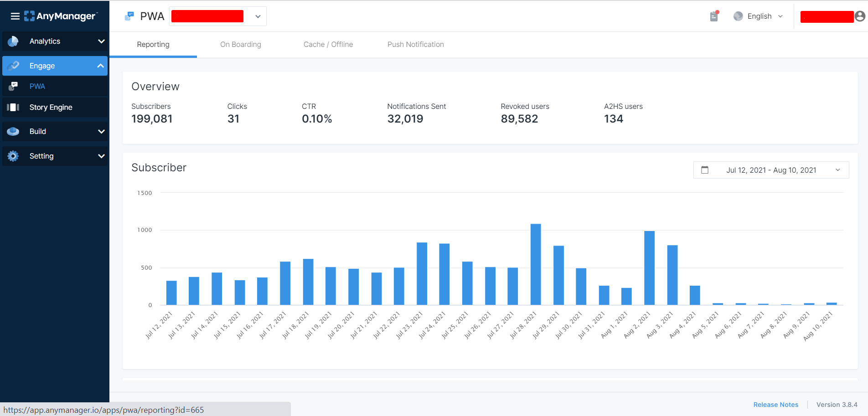
Task: Click the Jul 28, 2021 subscriber bar
Action: click(x=535, y=264)
